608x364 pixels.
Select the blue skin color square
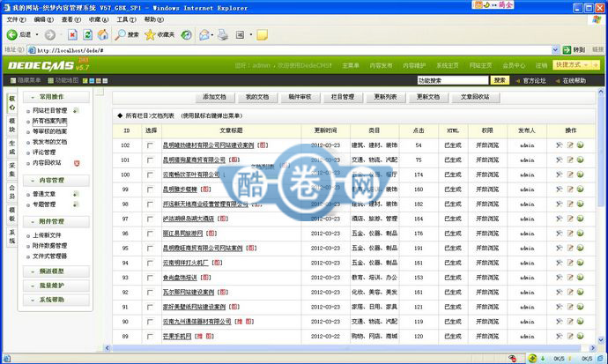(92, 80)
